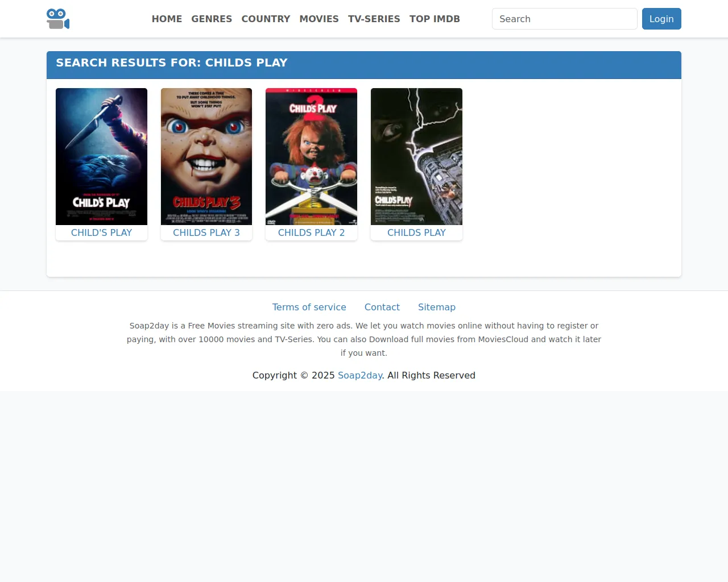
Task: Open the Terms of service link
Action: coord(309,307)
